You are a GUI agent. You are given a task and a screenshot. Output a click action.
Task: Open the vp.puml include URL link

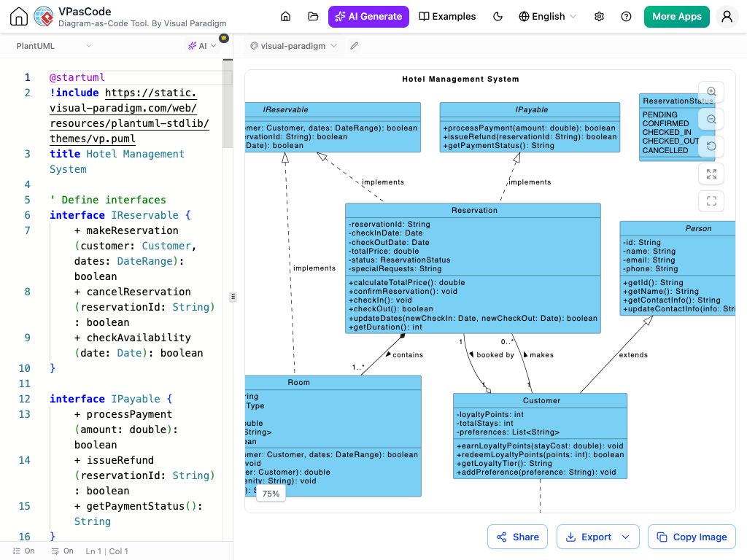[x=129, y=116]
